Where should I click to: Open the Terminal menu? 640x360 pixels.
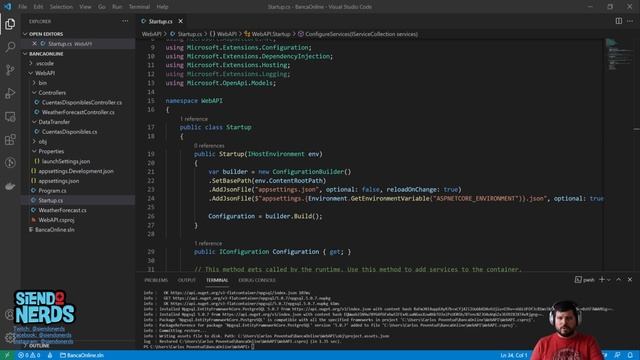coord(139,7)
